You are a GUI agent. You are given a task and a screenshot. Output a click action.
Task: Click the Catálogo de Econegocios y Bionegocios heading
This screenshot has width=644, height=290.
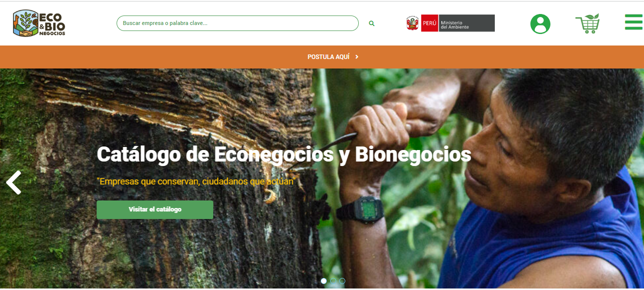(x=284, y=154)
